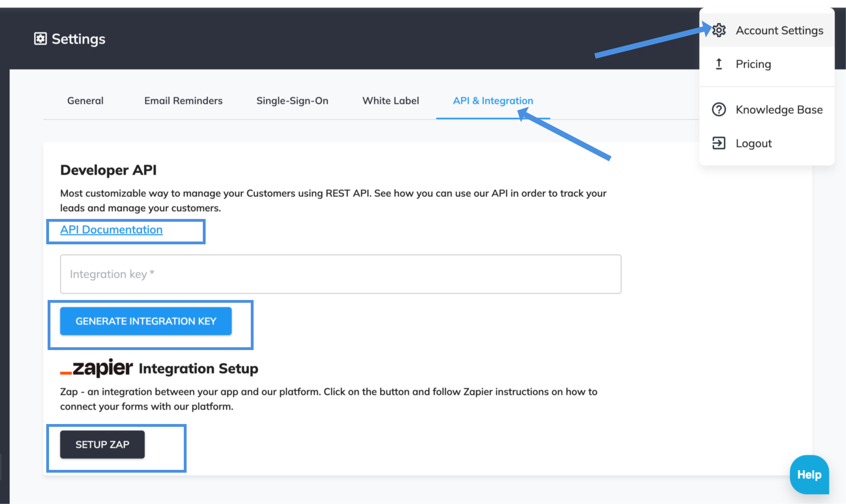Click the 'Most customizable way to manage' description
Viewport: 846px width, 504px height.
click(333, 200)
